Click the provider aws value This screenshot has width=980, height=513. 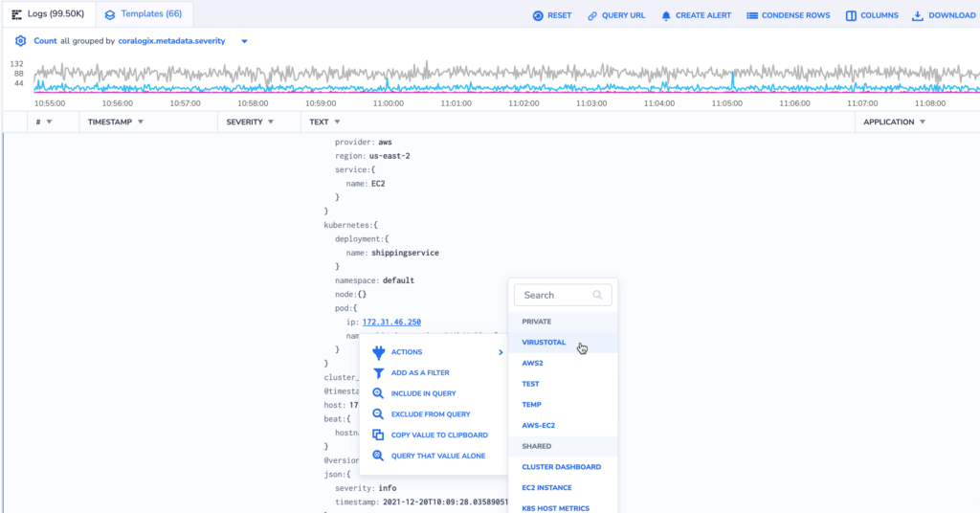tap(385, 143)
